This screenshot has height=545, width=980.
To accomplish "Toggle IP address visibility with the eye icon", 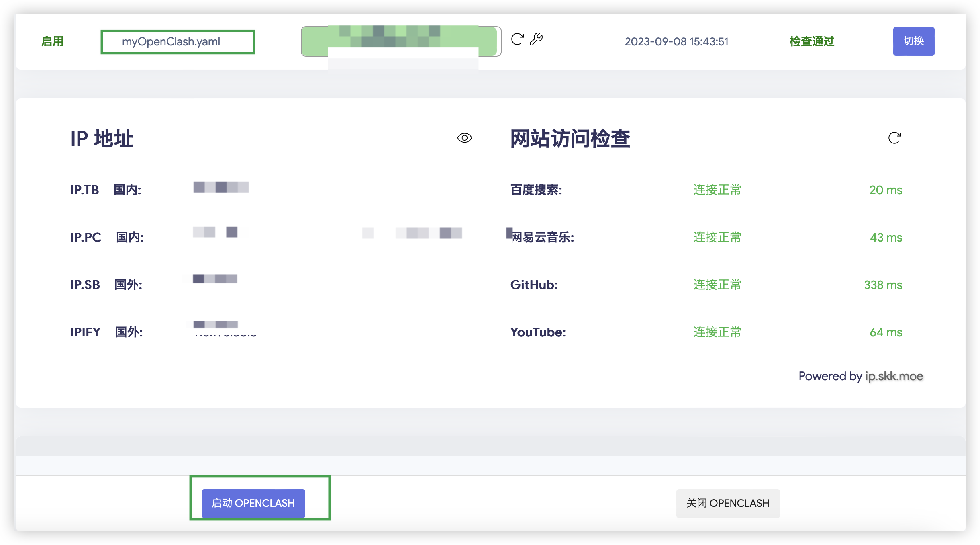I will pyautogui.click(x=464, y=138).
